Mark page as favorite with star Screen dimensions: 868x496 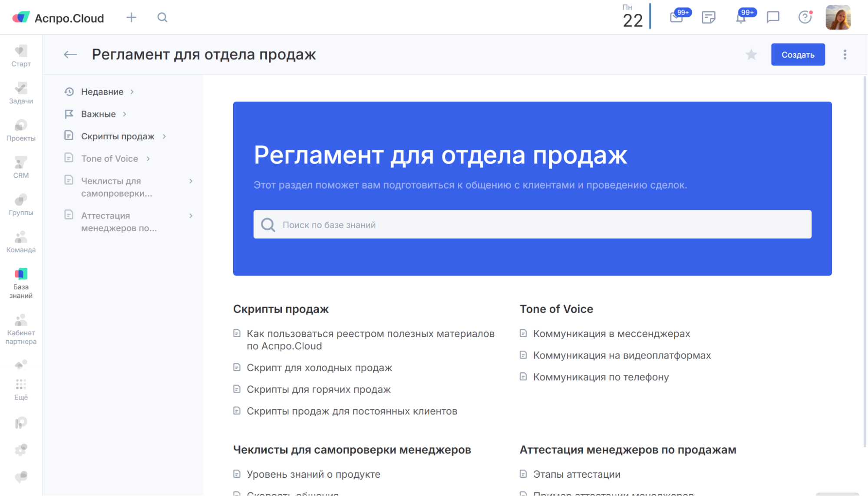coord(751,55)
